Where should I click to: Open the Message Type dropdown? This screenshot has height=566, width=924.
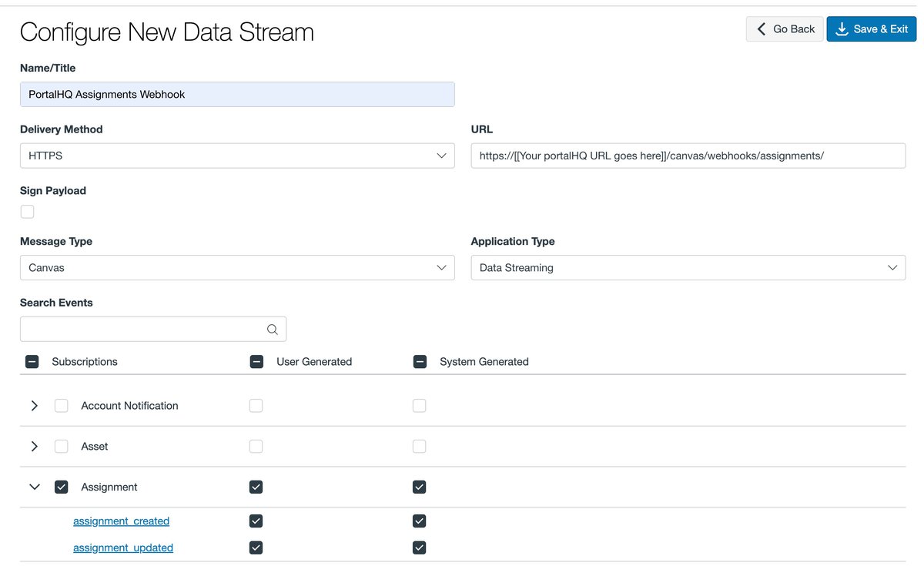point(237,268)
